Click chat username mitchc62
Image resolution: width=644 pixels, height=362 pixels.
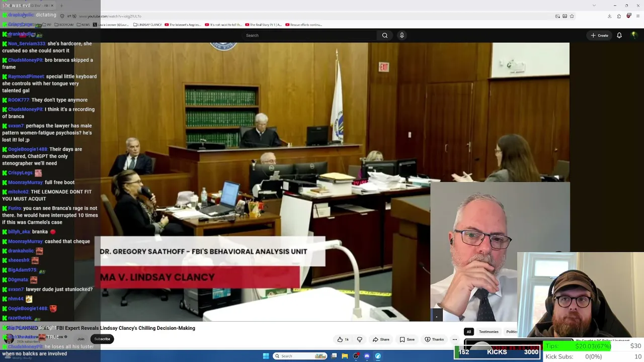tap(19, 192)
